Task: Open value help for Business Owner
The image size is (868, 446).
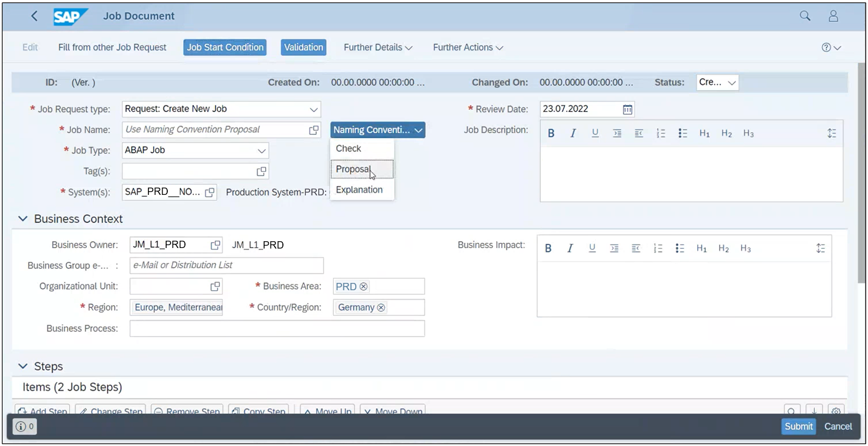Action: 215,245
